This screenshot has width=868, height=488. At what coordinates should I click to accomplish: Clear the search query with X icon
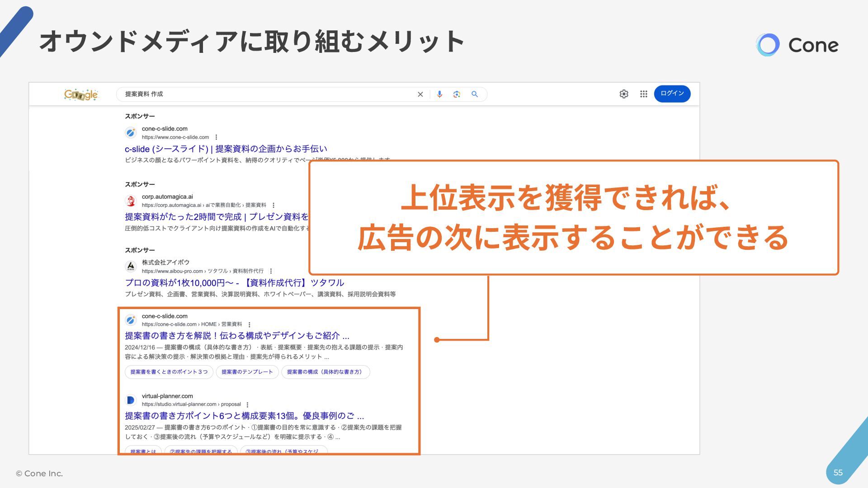click(420, 94)
